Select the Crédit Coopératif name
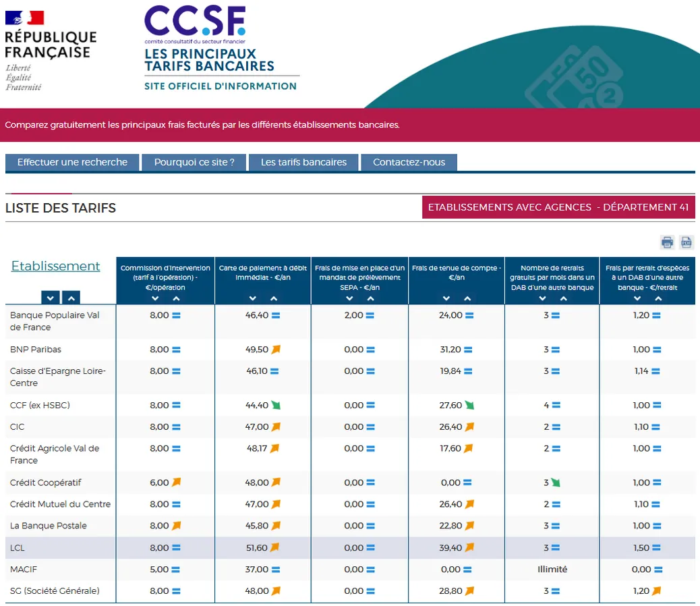700x606 pixels. [46, 483]
